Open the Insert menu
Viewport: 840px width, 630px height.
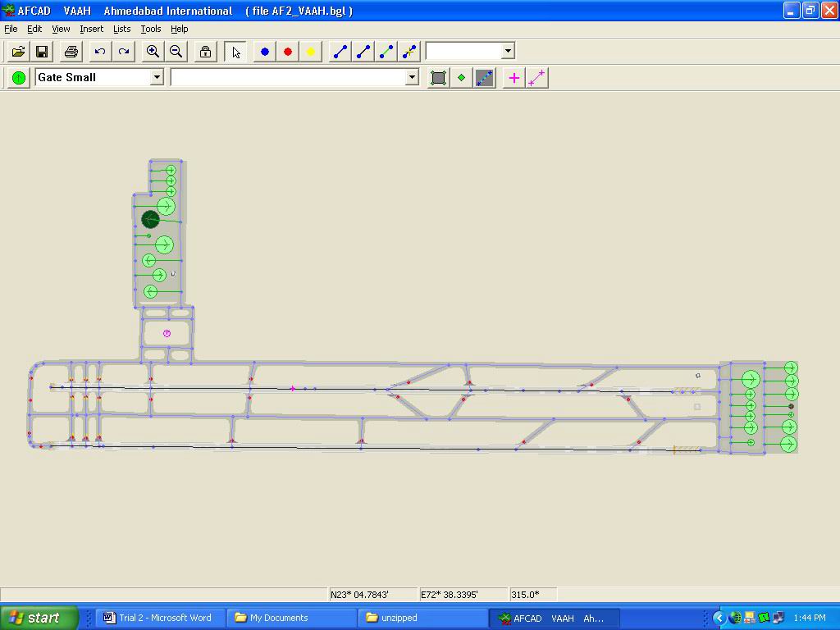pos(91,29)
